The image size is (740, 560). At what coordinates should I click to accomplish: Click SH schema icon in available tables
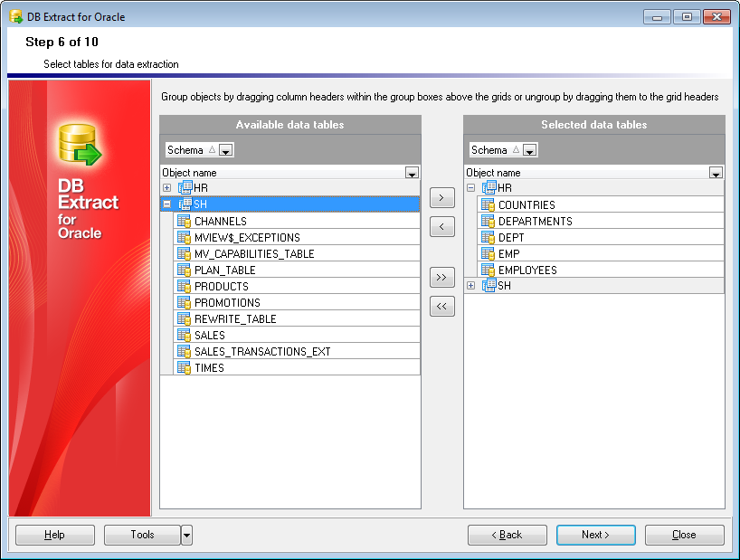click(x=185, y=204)
